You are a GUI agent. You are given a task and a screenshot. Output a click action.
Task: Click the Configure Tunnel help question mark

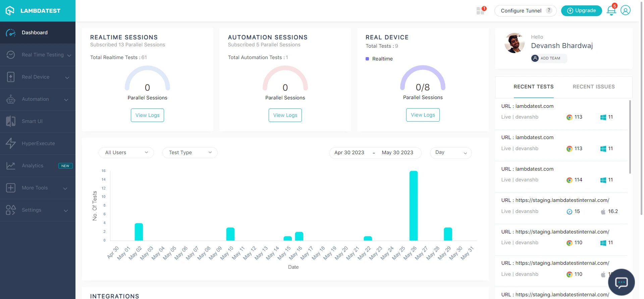[x=549, y=10]
